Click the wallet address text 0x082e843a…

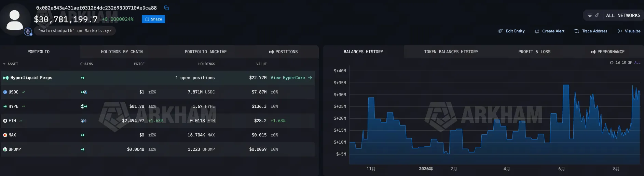click(x=96, y=8)
